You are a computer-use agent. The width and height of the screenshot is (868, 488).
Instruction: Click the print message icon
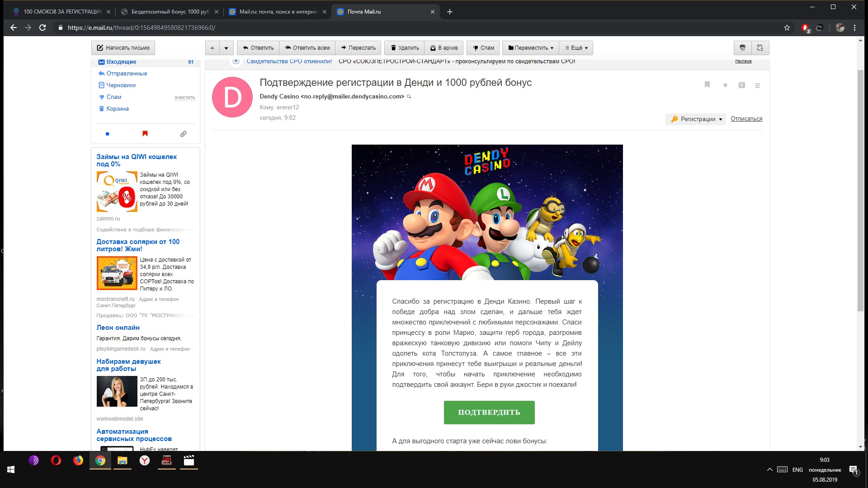click(742, 48)
